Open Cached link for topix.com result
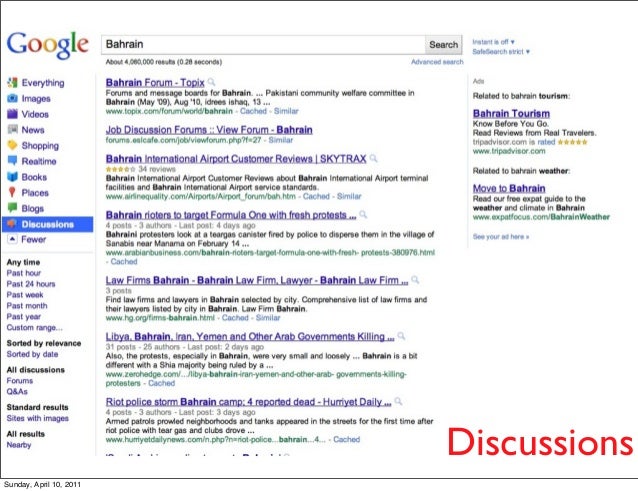638x491 pixels. 253,111
